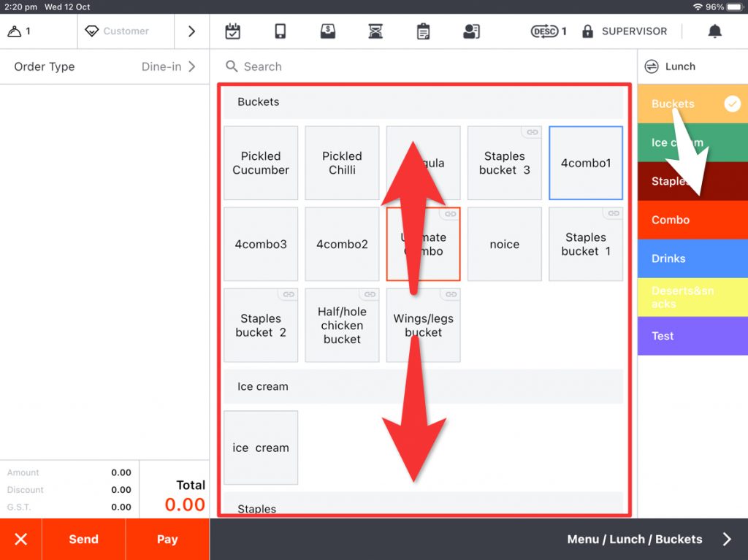The image size is (748, 560).
Task: Open the customer ID card icon
Action: tap(471, 31)
